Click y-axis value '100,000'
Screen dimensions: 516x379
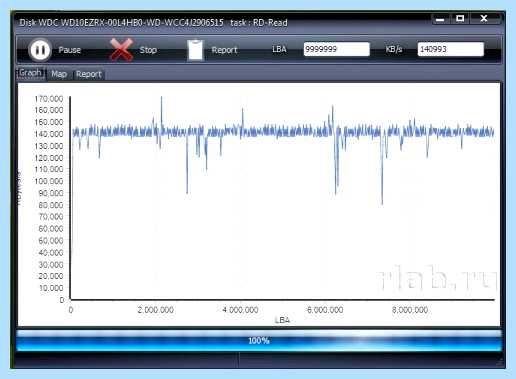point(49,181)
